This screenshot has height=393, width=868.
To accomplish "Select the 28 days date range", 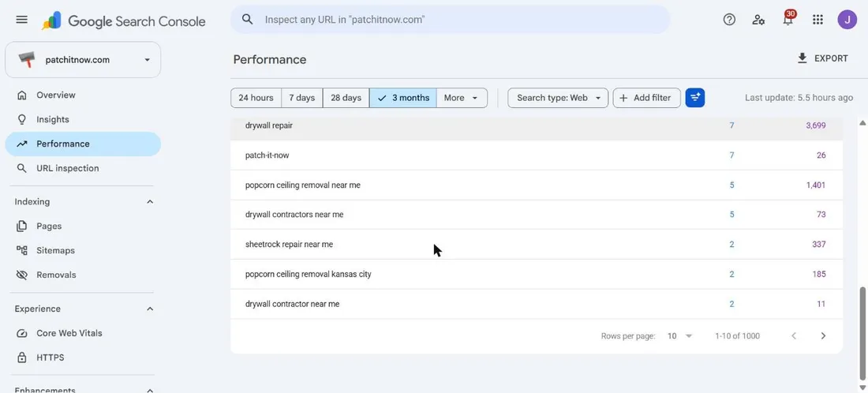I will coord(346,98).
